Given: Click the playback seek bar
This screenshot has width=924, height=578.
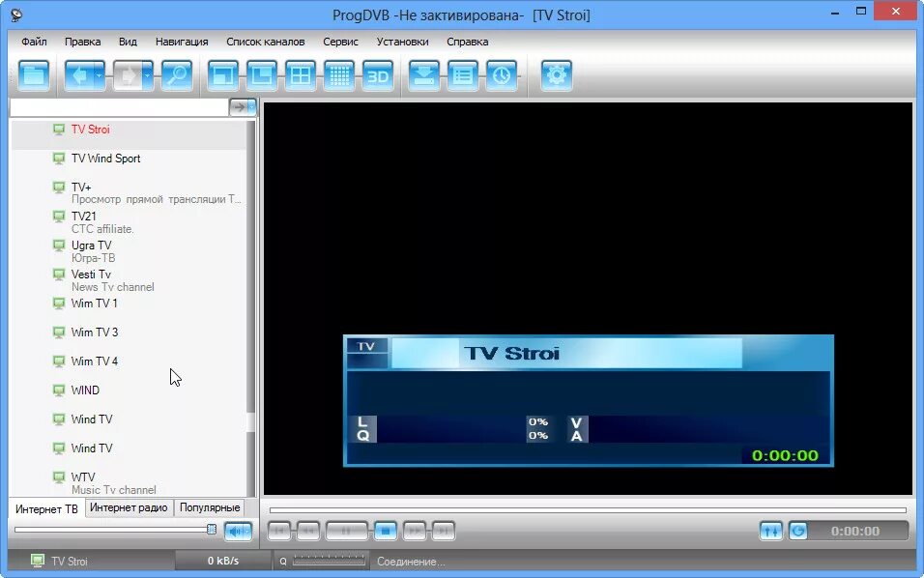Looking at the screenshot, I should pos(588,509).
